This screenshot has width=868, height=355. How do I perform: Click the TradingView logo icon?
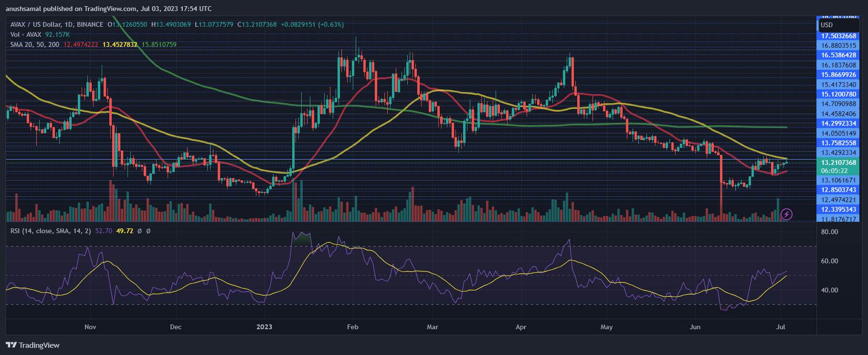point(11,345)
